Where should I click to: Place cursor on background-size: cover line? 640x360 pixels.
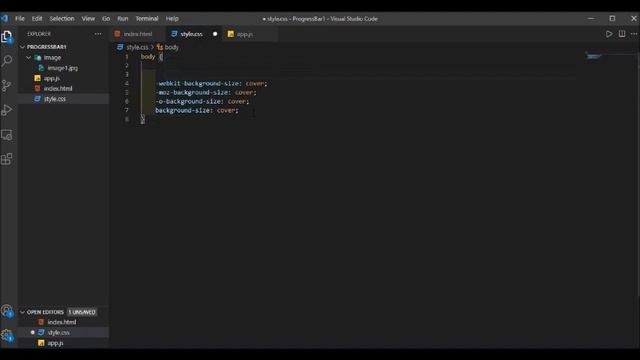[197, 111]
